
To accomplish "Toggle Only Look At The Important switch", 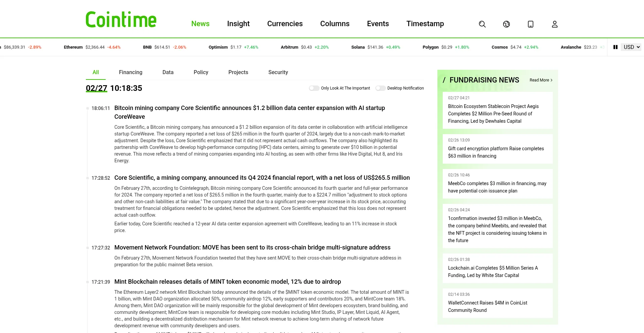I will click(314, 88).
